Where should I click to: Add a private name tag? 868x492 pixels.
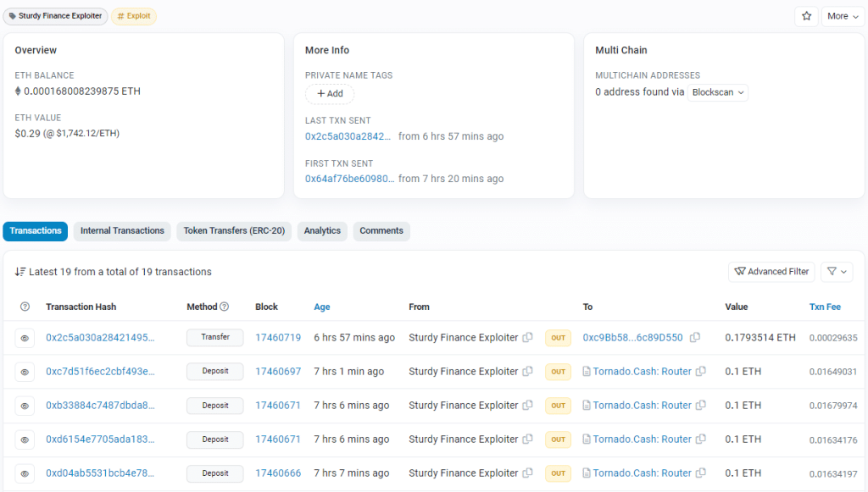pyautogui.click(x=330, y=93)
